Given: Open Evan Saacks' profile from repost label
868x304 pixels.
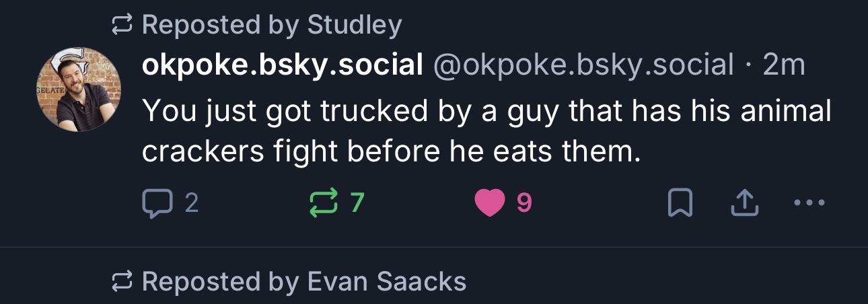Looking at the screenshot, I should tap(386, 282).
